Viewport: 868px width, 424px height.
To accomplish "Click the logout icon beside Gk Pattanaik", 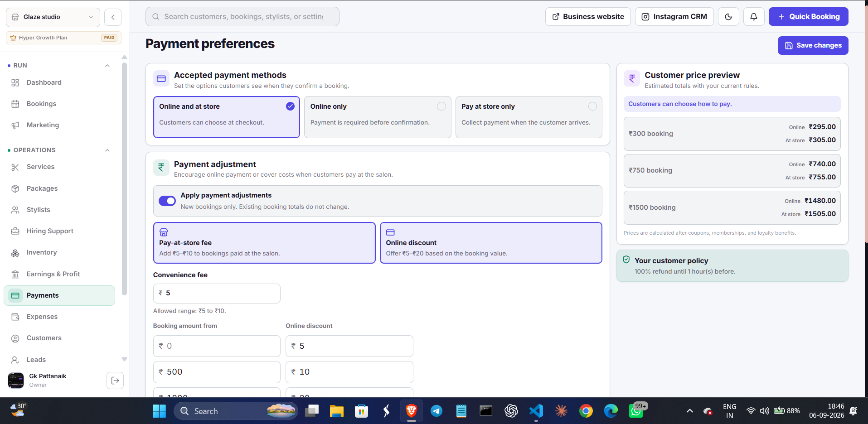I will pos(115,381).
